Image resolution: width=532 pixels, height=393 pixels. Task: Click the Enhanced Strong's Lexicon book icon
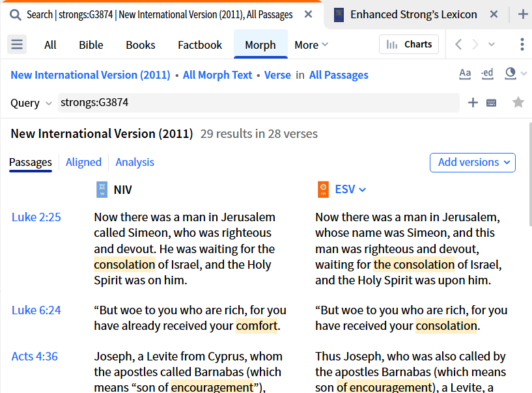coord(339,15)
